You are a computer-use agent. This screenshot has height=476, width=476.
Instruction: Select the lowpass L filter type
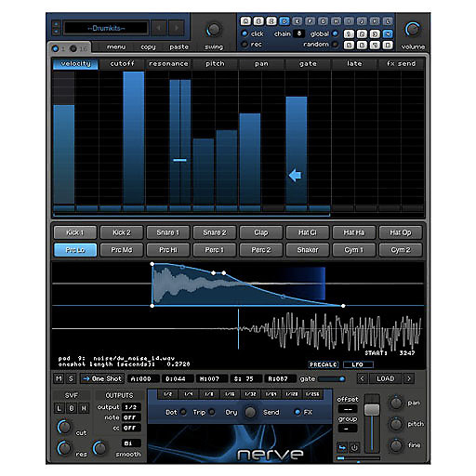59,408
